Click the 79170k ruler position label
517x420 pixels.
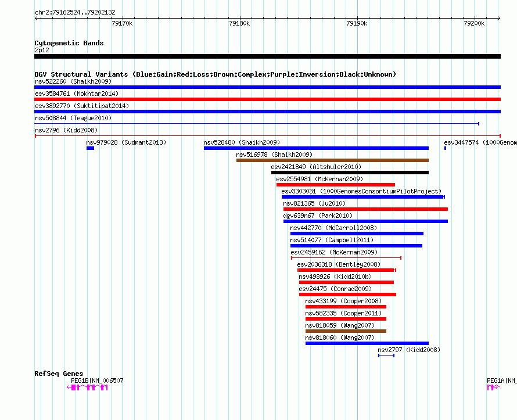[x=122, y=23]
